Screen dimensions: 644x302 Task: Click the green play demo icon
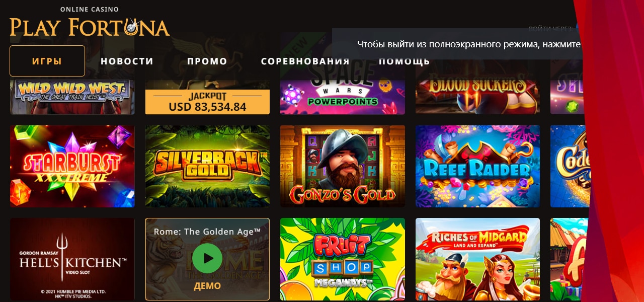point(207,259)
